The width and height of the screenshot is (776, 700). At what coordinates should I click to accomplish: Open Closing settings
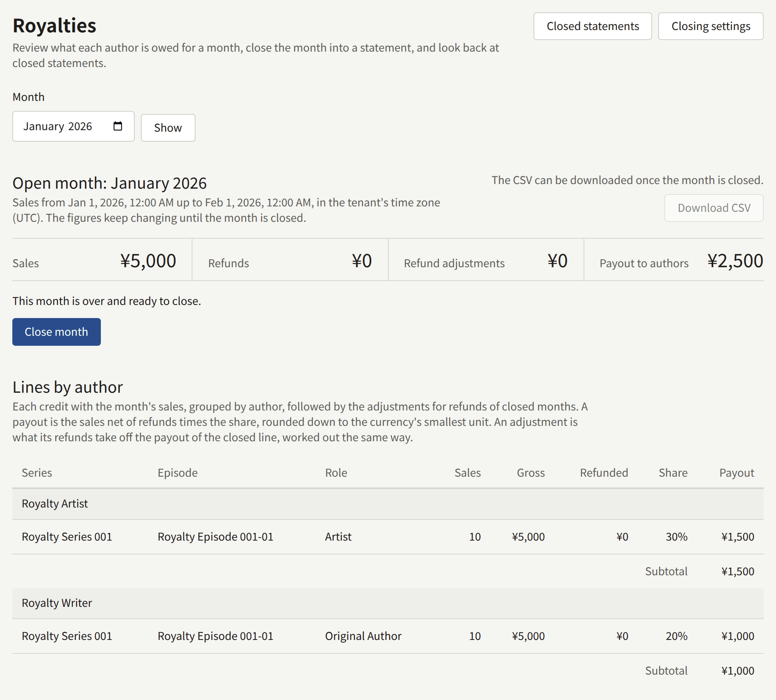711,26
